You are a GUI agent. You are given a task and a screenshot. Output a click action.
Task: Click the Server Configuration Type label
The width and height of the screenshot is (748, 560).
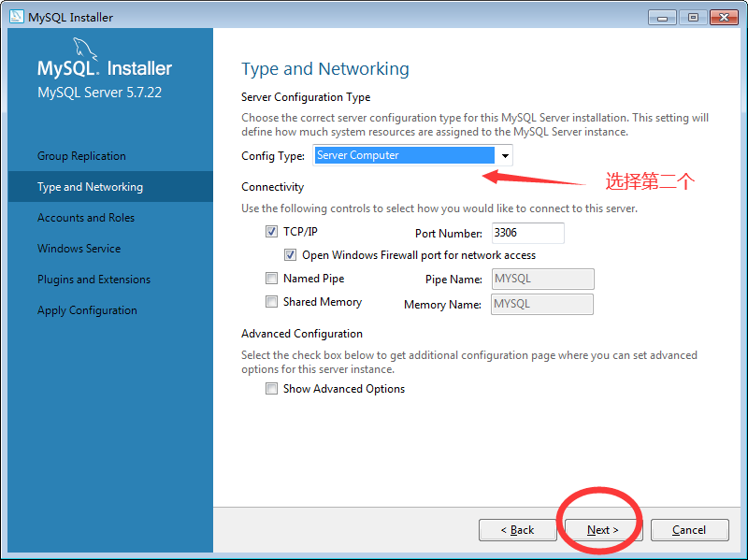pyautogui.click(x=306, y=97)
